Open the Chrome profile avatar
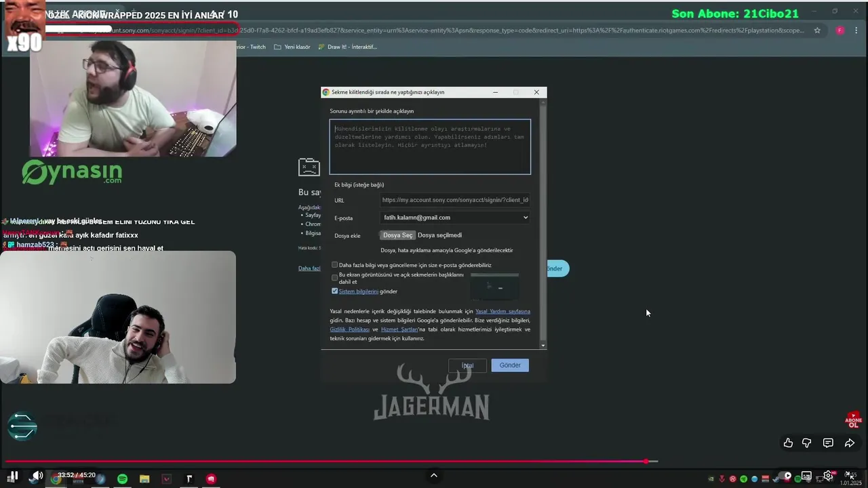 [x=840, y=30]
